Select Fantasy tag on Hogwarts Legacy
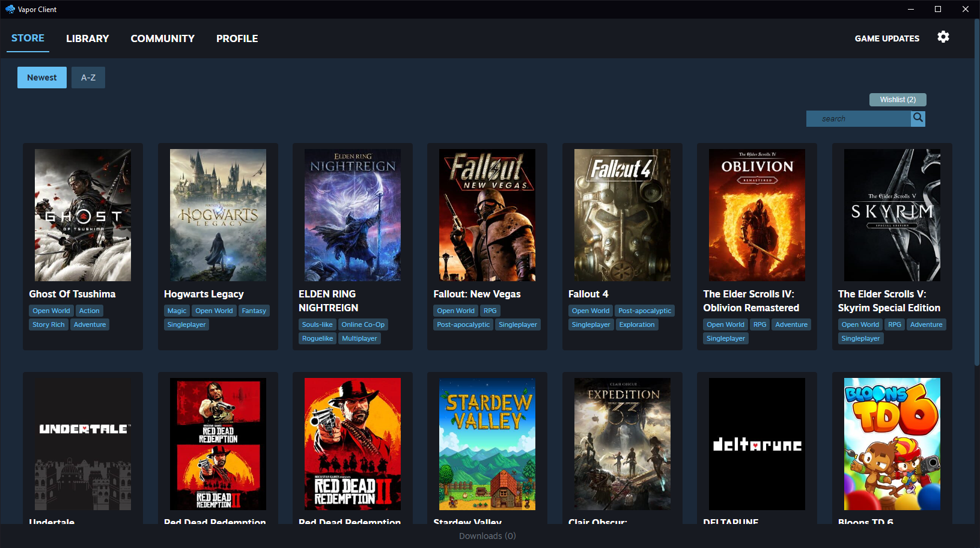This screenshot has height=548, width=980. click(x=254, y=311)
